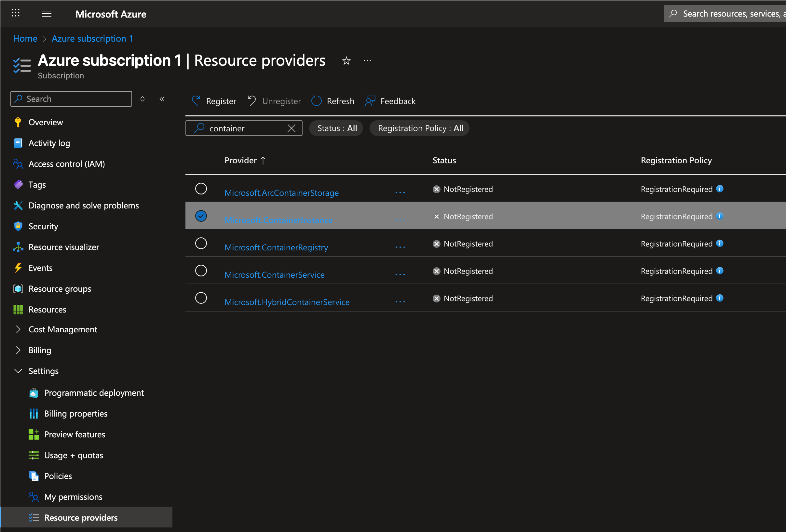Open the nine-dot app launcher
Viewport: 786px width, 532px height.
click(16, 13)
